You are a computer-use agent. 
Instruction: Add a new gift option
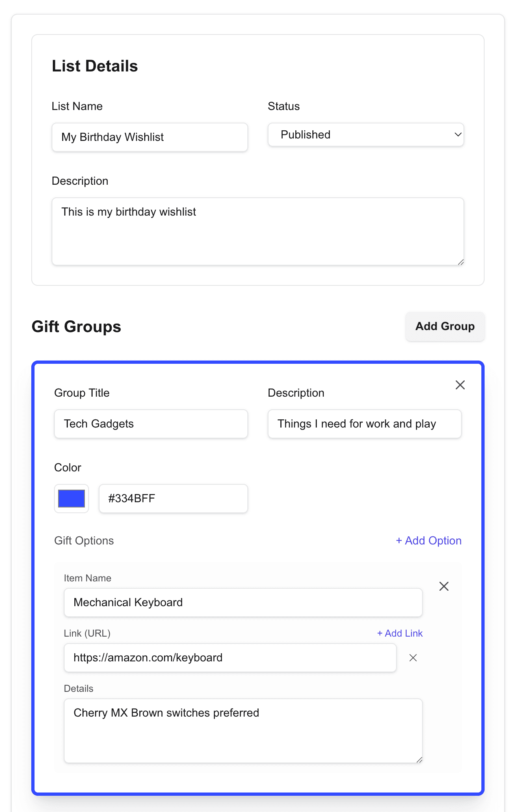[429, 541]
